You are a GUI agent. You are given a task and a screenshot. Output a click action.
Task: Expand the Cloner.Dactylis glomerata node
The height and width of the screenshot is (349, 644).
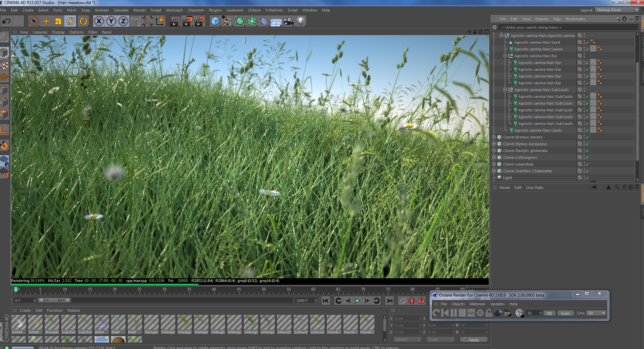[494, 151]
